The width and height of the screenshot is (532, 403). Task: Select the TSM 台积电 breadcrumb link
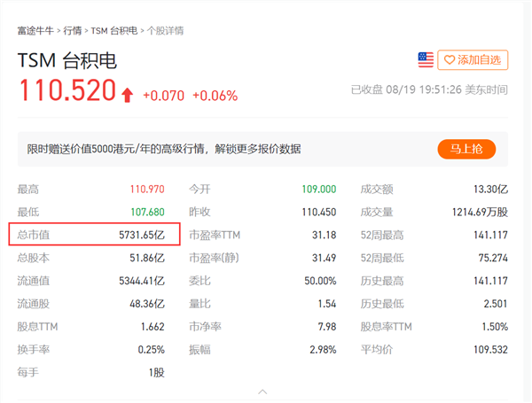(113, 30)
